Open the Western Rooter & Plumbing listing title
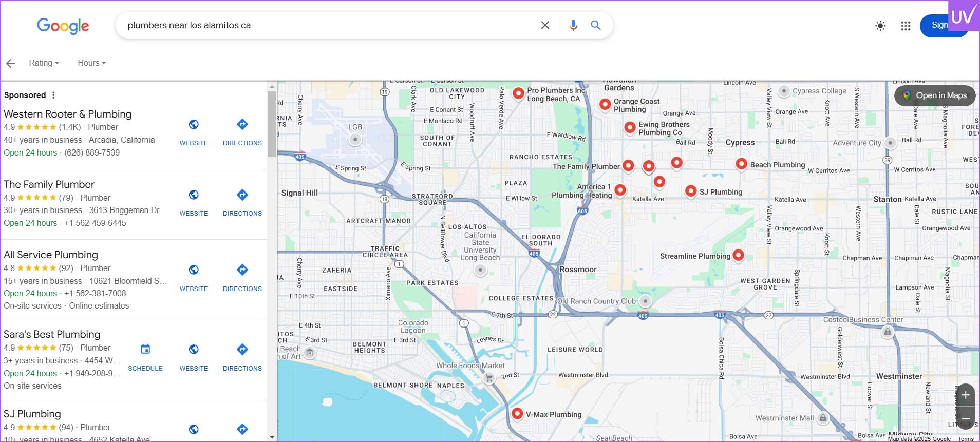Image resolution: width=980 pixels, height=442 pixels. coord(68,114)
